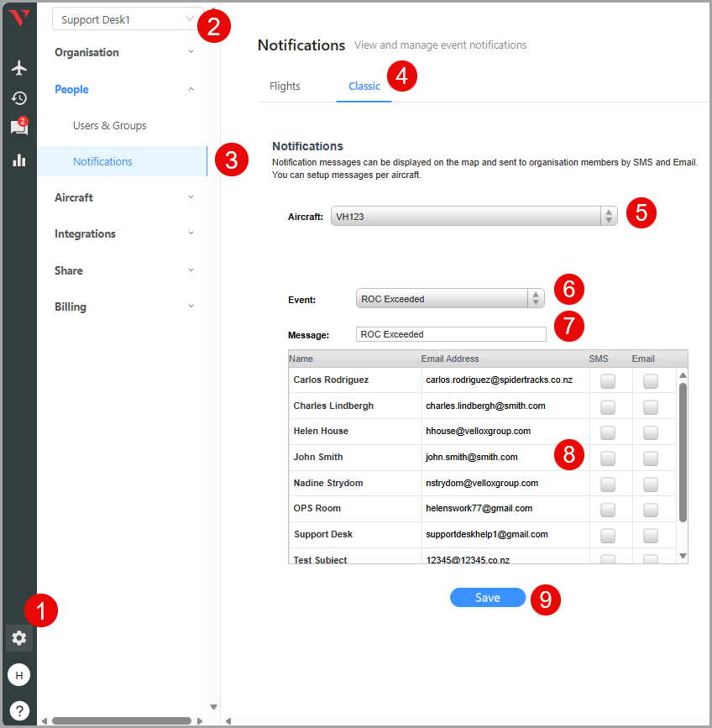Image resolution: width=712 pixels, height=728 pixels.
Task: Open the Support Desk1 organisation dropdown
Action: tap(127, 19)
